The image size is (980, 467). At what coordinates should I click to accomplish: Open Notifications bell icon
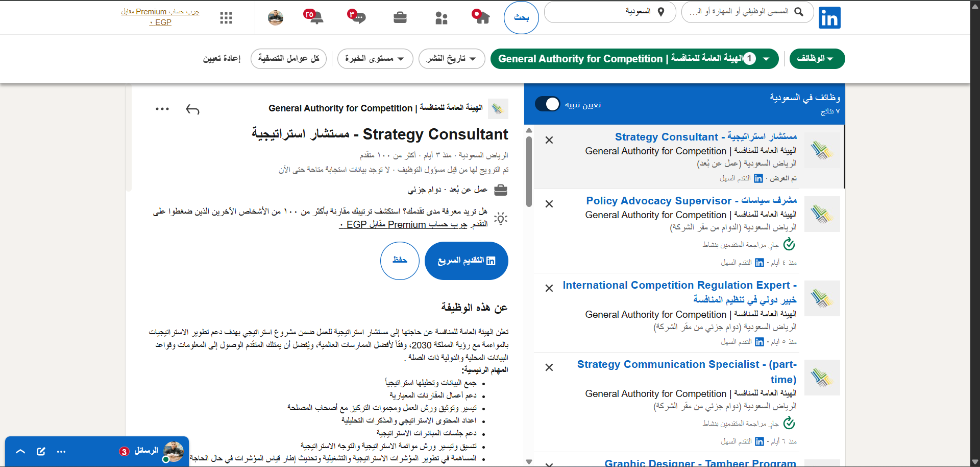[314, 16]
